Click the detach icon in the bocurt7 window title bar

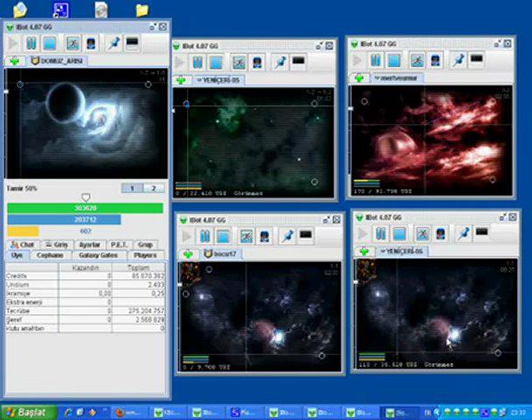click(326, 220)
